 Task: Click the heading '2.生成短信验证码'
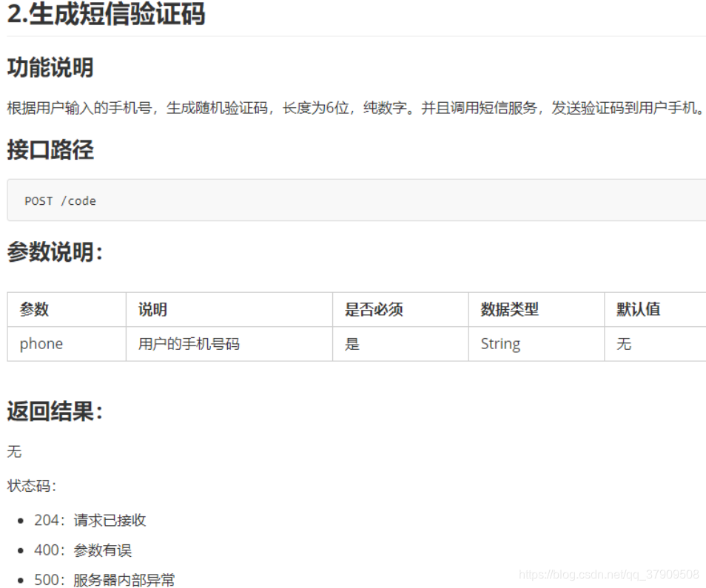point(107,13)
